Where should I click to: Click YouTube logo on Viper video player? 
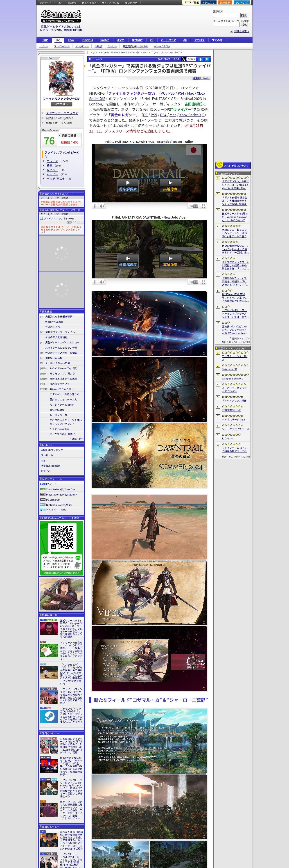point(193,282)
